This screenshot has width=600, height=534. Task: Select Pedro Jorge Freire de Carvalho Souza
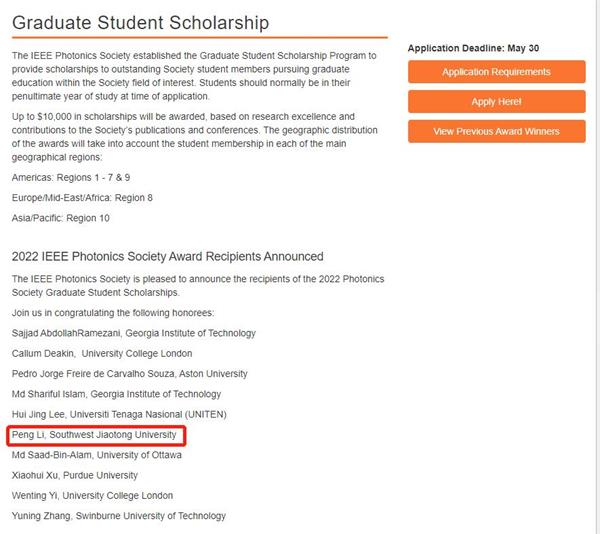[x=129, y=374]
